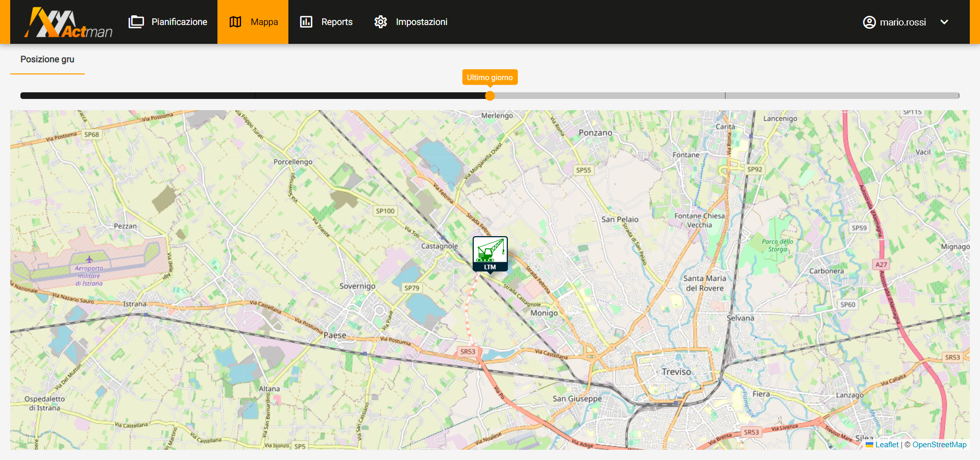Click the Mappa map icon
Screen dimensions: 980x460
pos(235,22)
